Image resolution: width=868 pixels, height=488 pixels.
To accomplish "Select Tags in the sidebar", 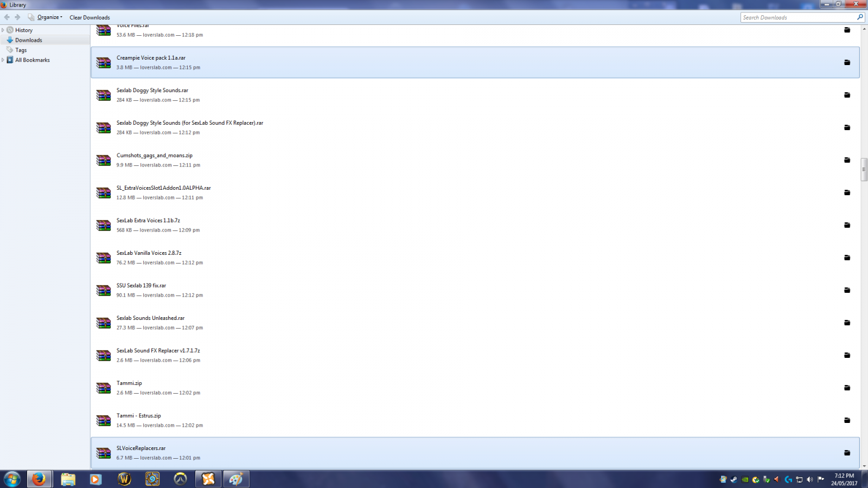I will (21, 50).
